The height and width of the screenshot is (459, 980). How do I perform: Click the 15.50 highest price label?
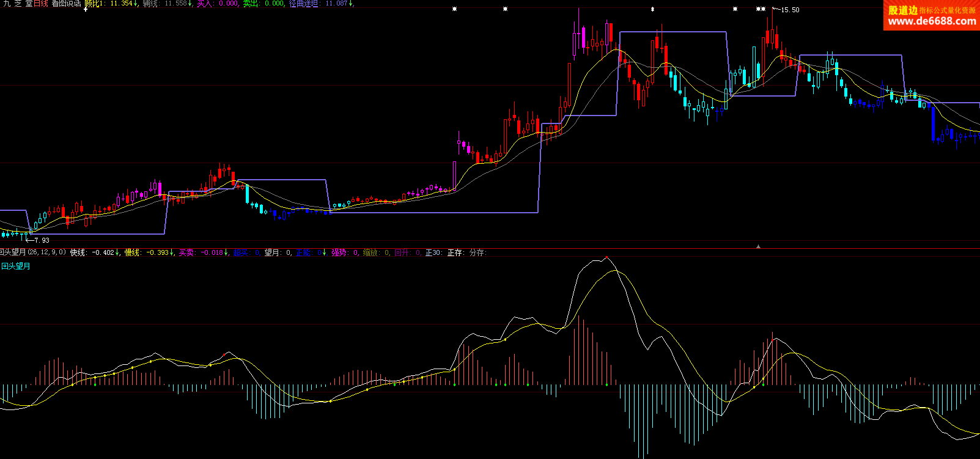790,10
